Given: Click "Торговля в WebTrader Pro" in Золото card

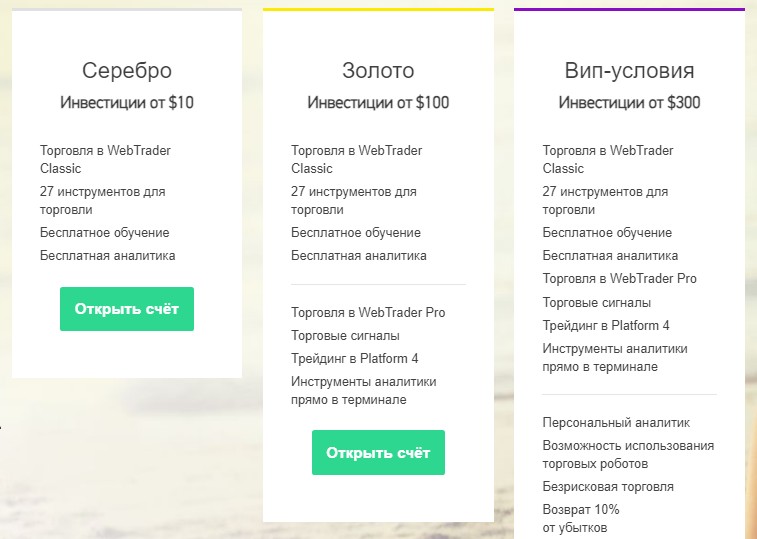Looking at the screenshot, I should (368, 313).
